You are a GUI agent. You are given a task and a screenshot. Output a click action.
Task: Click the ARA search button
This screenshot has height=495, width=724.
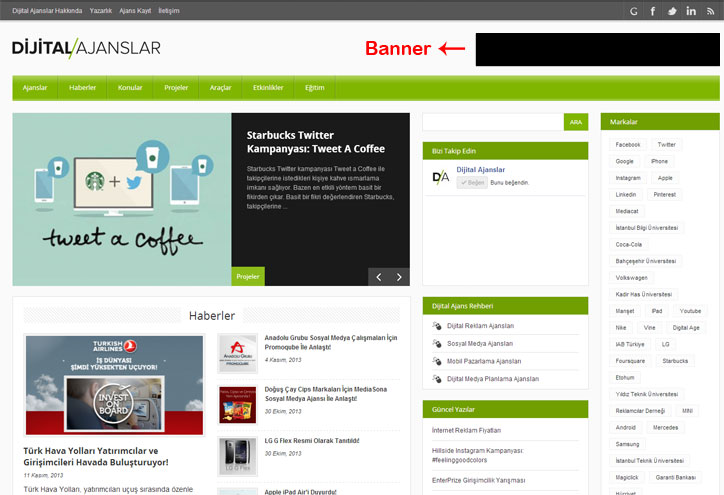(576, 122)
